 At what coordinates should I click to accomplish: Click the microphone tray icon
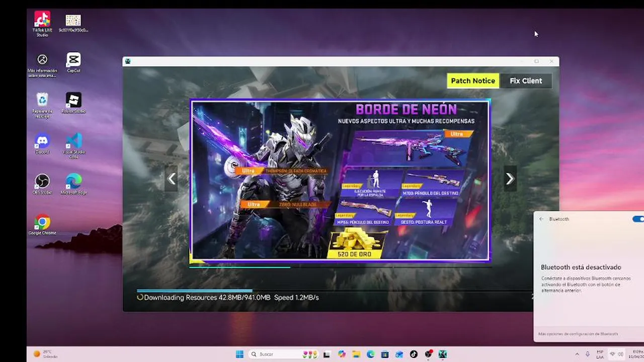click(x=587, y=354)
